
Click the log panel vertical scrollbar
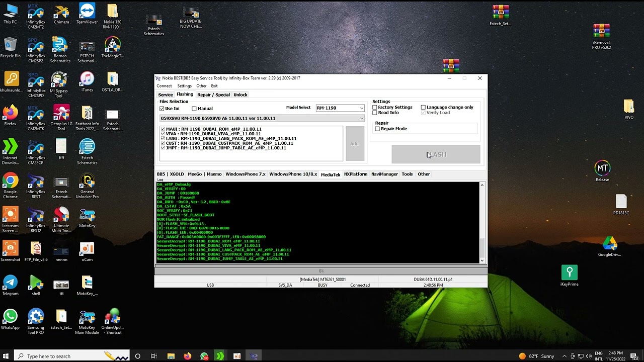coord(482,222)
